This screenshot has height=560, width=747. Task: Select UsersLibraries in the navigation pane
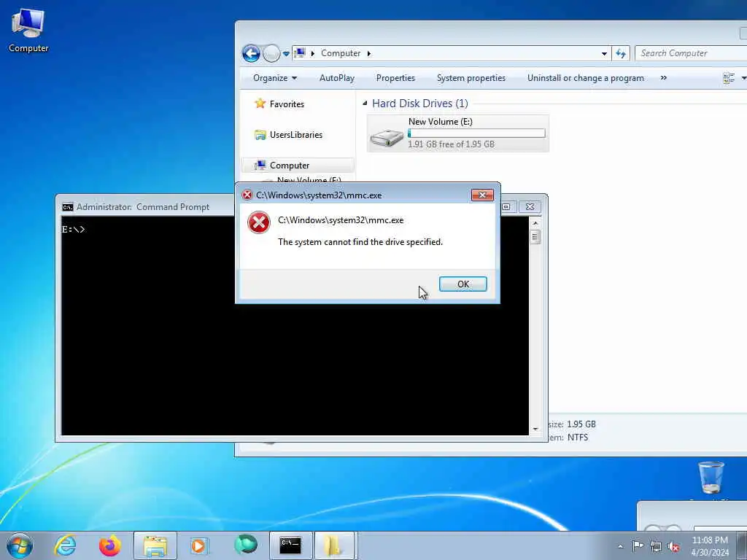[x=296, y=135]
